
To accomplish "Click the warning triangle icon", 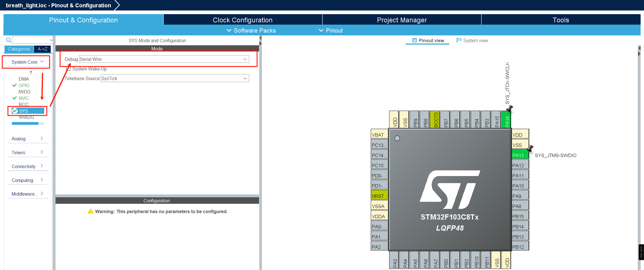I will [x=90, y=211].
